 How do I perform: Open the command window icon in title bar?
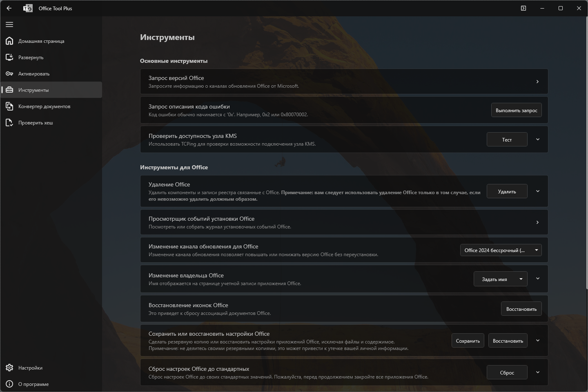tap(523, 8)
